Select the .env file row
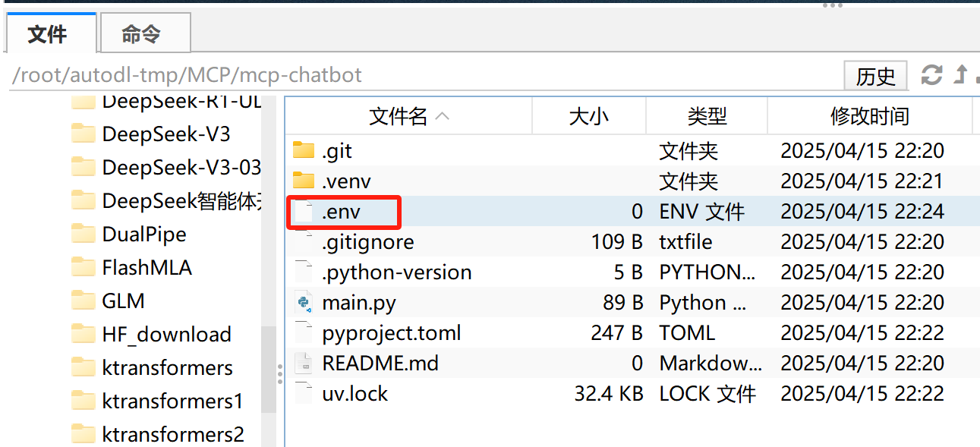 point(632,211)
